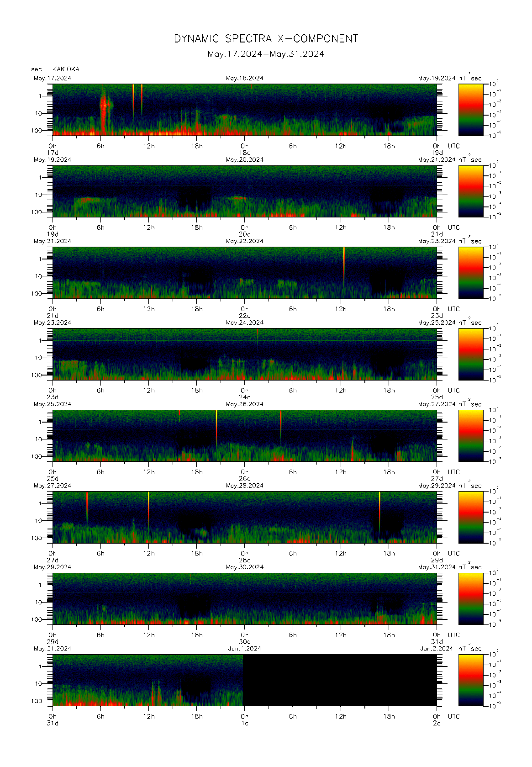Click the Jun.1.2024 panel date label
Image resolution: width=532 pixels, height=767 pixels.
click(x=245, y=649)
